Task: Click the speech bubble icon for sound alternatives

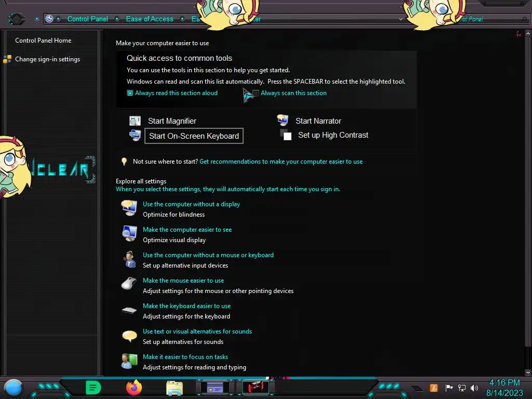Action: 129,336
